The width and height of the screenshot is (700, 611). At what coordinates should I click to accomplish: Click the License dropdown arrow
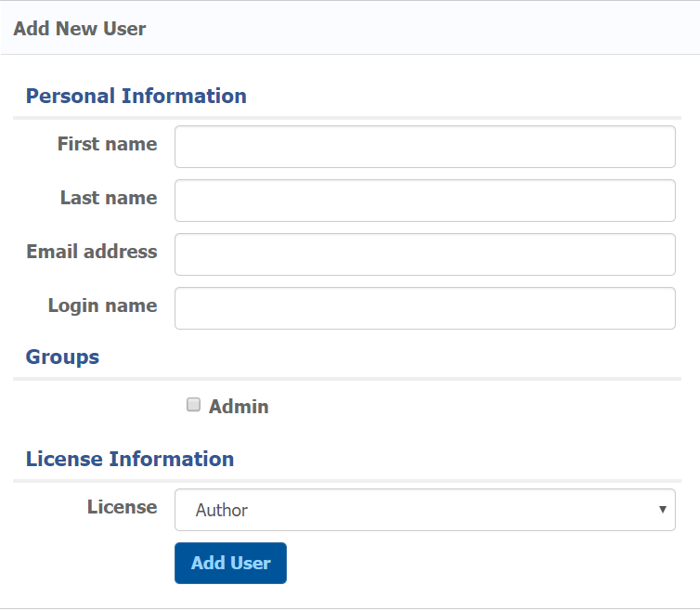[x=662, y=510]
